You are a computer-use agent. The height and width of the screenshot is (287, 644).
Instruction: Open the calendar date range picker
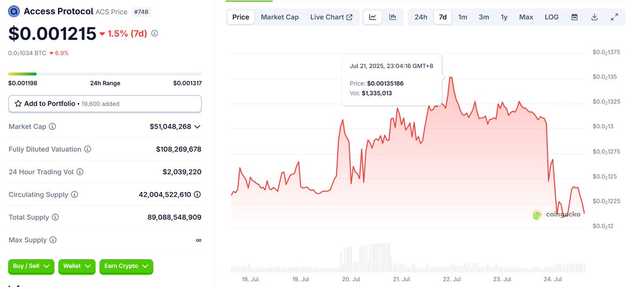click(574, 17)
